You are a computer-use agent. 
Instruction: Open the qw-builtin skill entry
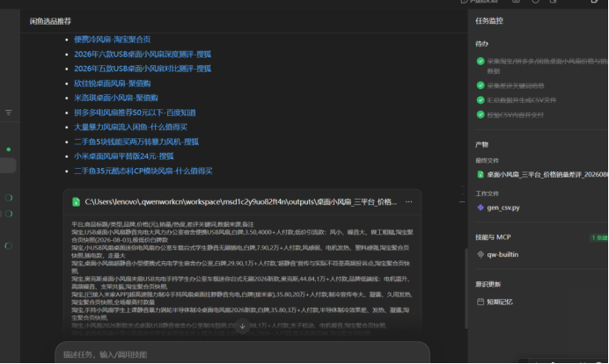coord(503,255)
